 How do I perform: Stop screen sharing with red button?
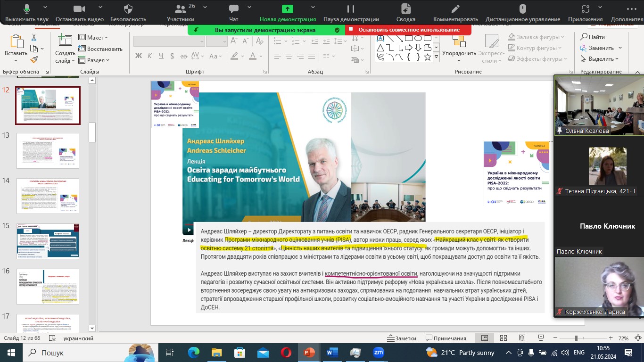click(x=408, y=30)
